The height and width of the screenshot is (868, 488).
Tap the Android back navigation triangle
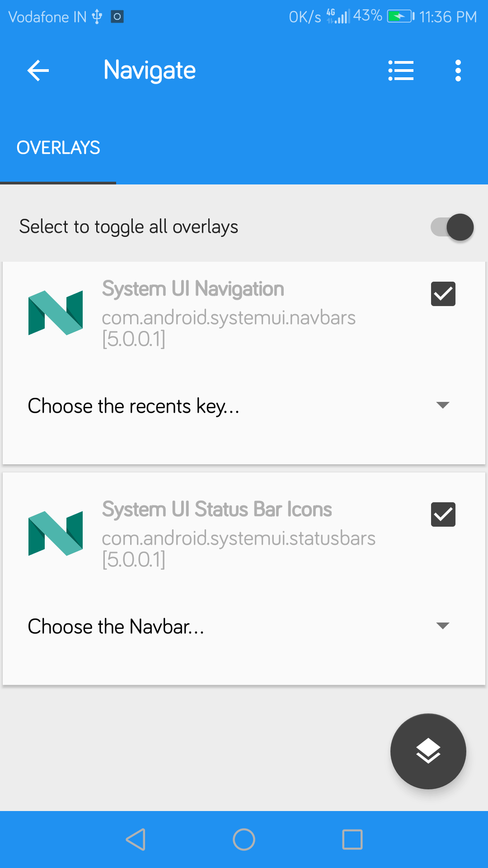click(136, 840)
